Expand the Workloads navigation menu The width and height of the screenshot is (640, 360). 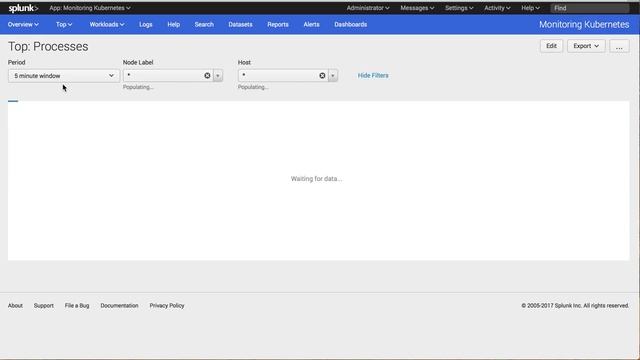tap(107, 24)
